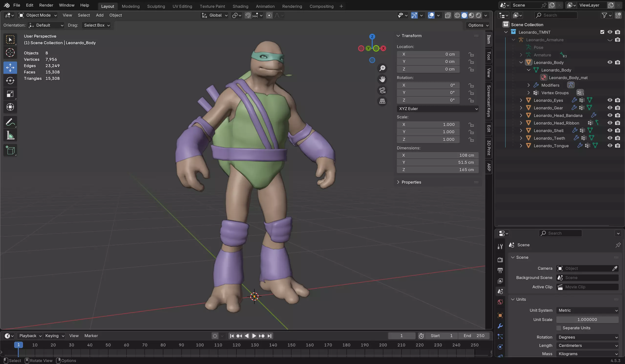Open the Physics properties tab icon
Viewport: 625px width, 364px height.
pos(500,347)
